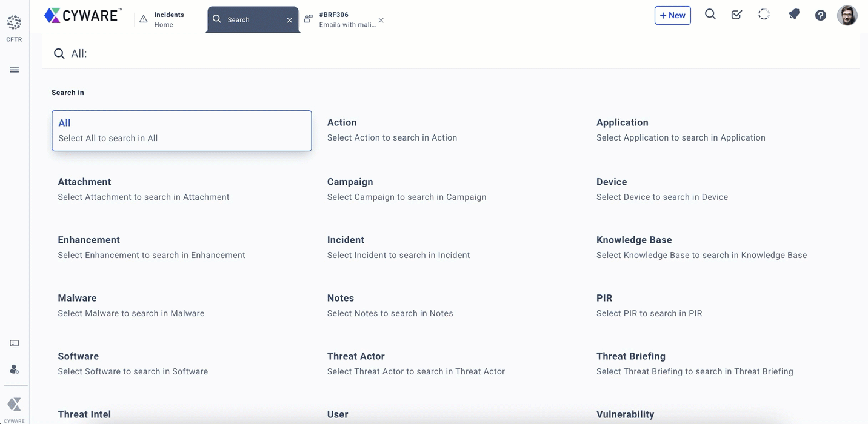The width and height of the screenshot is (868, 424).
Task: Click the All: search input field
Action: coord(424,54)
